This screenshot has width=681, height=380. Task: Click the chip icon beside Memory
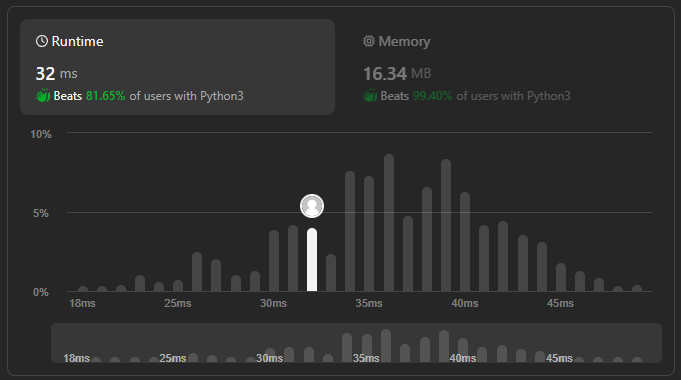pyautogui.click(x=369, y=41)
